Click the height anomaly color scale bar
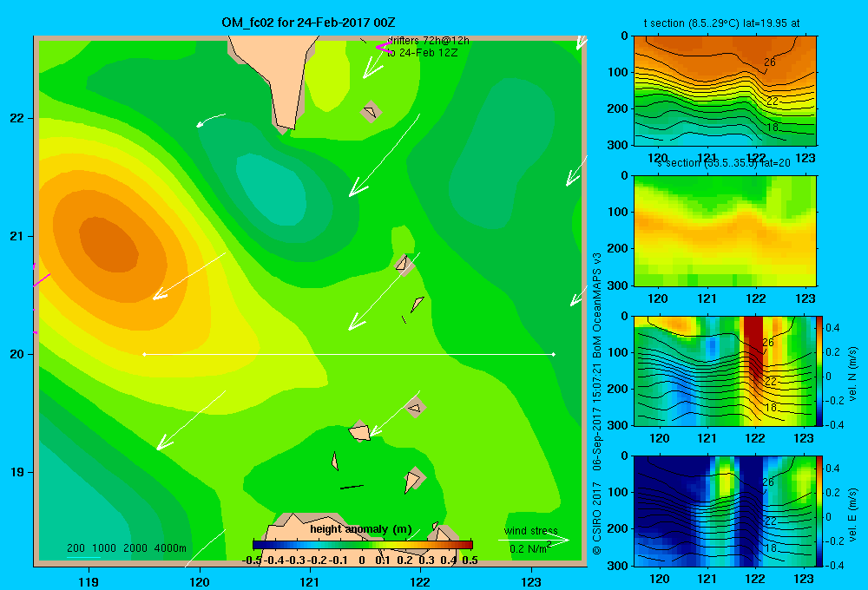868x590 pixels. [x=363, y=545]
